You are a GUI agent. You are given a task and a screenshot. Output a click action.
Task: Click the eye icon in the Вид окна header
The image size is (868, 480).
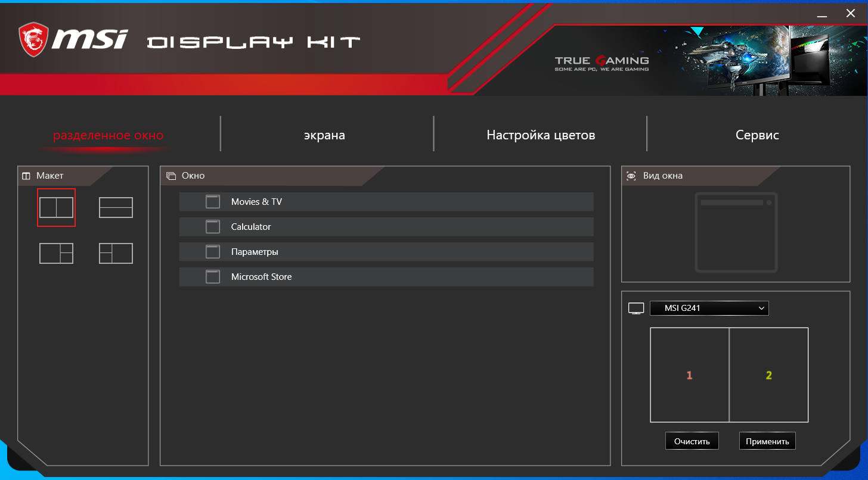631,176
